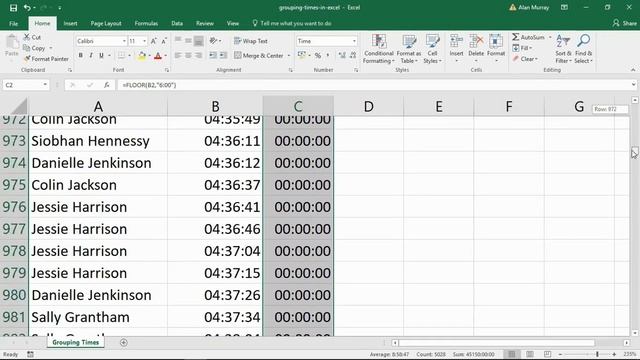Switch to the Data tab
Screen dimensions: 640x360
(x=177, y=24)
